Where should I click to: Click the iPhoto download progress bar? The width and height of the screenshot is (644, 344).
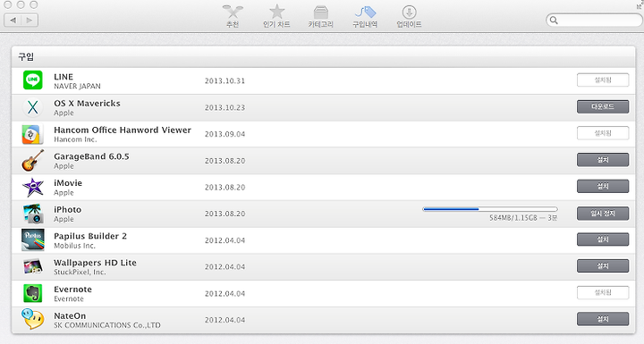click(x=490, y=209)
